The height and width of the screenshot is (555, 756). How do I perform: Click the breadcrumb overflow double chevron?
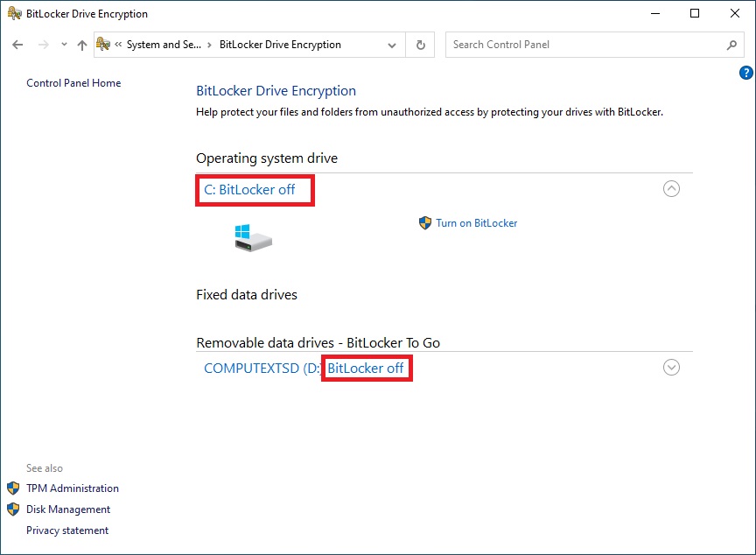tap(117, 44)
